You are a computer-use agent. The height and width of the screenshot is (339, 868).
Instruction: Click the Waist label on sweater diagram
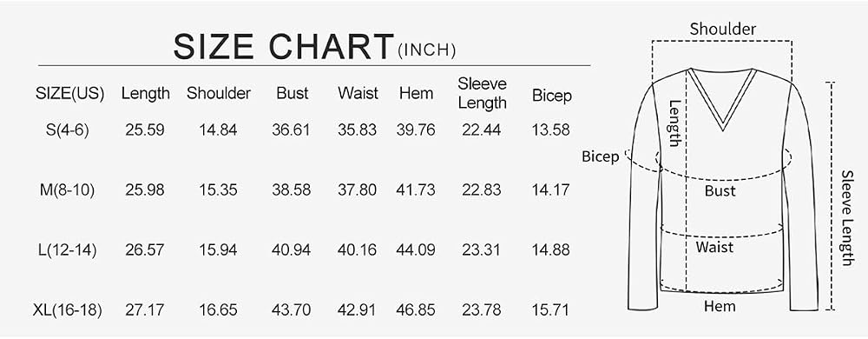[714, 247]
